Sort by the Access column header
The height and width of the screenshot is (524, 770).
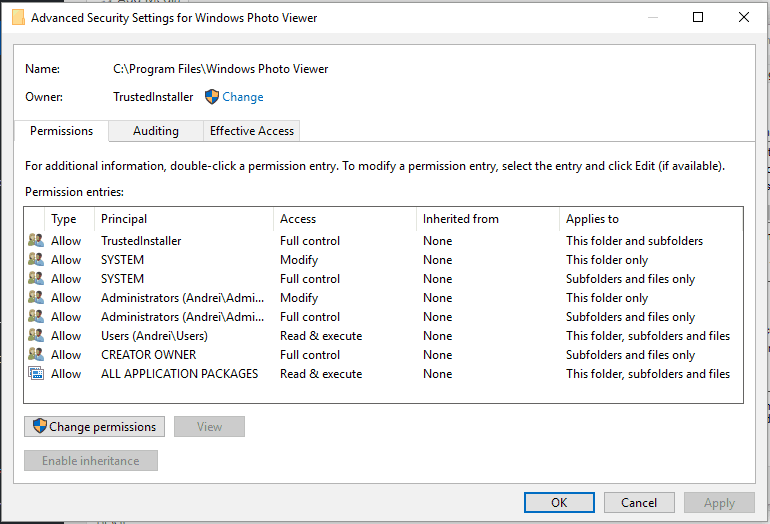coord(345,219)
